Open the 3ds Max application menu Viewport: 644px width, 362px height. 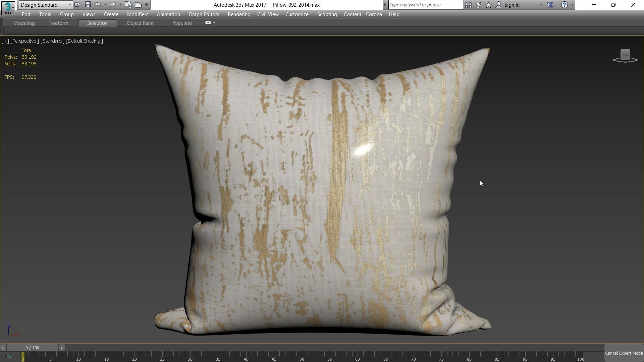[8, 8]
